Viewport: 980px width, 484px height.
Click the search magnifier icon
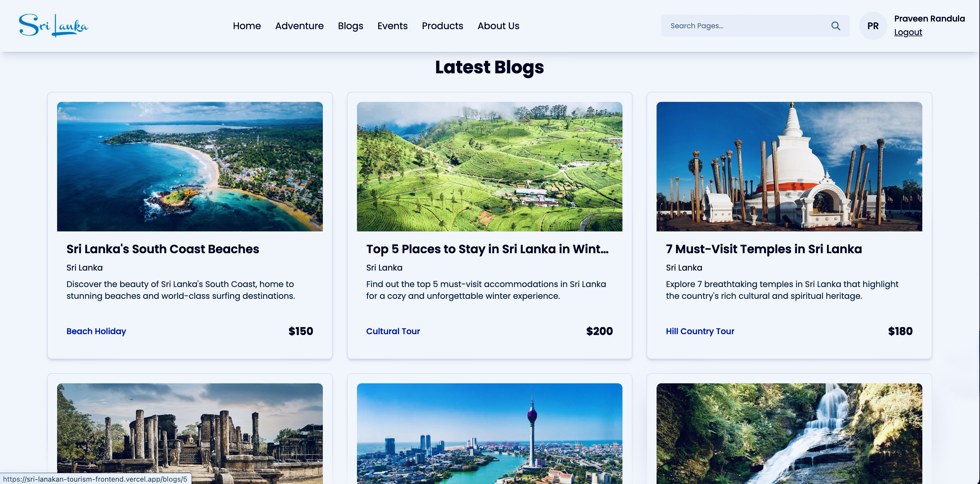point(836,26)
